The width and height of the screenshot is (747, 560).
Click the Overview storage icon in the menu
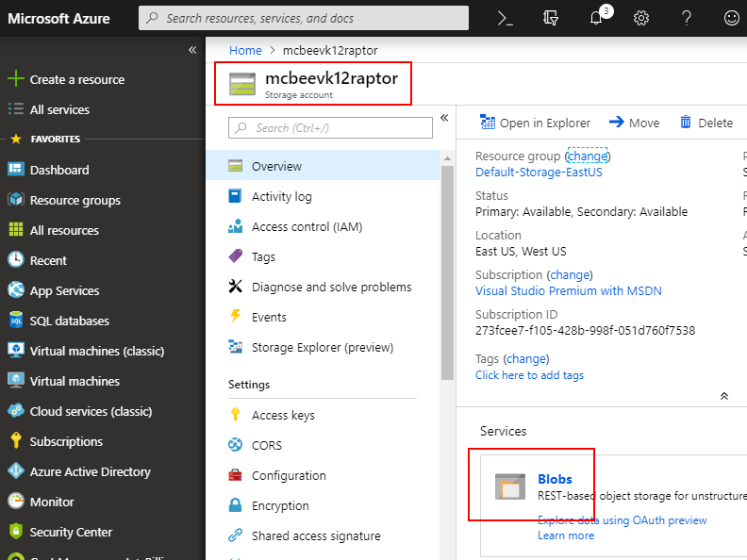(x=235, y=165)
